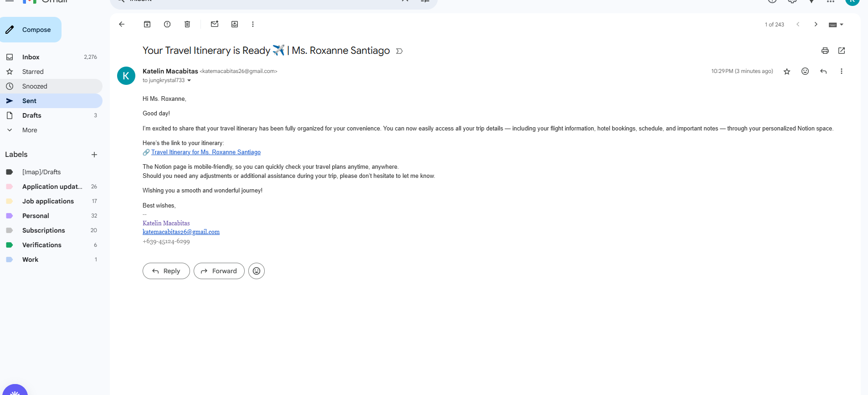868x395 pixels.
Task: Open the Subscriptions label
Action: coord(51,230)
